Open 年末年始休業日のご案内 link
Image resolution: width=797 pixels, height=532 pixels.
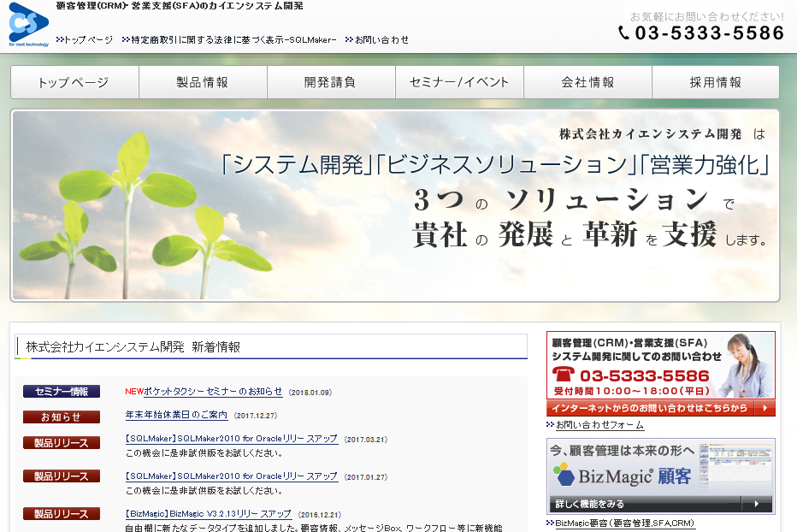click(x=176, y=415)
